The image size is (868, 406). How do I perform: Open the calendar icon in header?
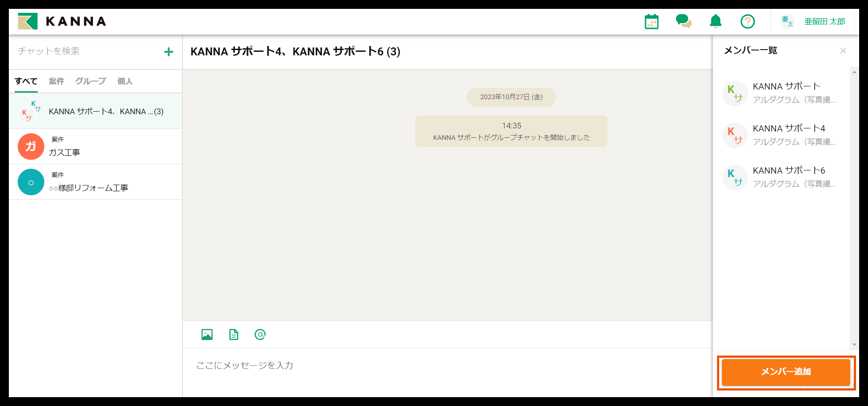pos(651,22)
